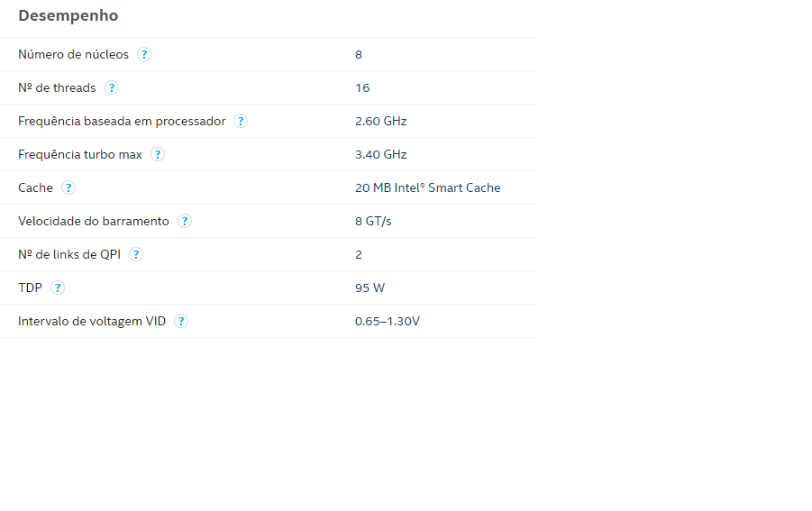Viewport: 812px width, 511px height.
Task: Click help icon beside Nº de threads
Action: tap(112, 87)
